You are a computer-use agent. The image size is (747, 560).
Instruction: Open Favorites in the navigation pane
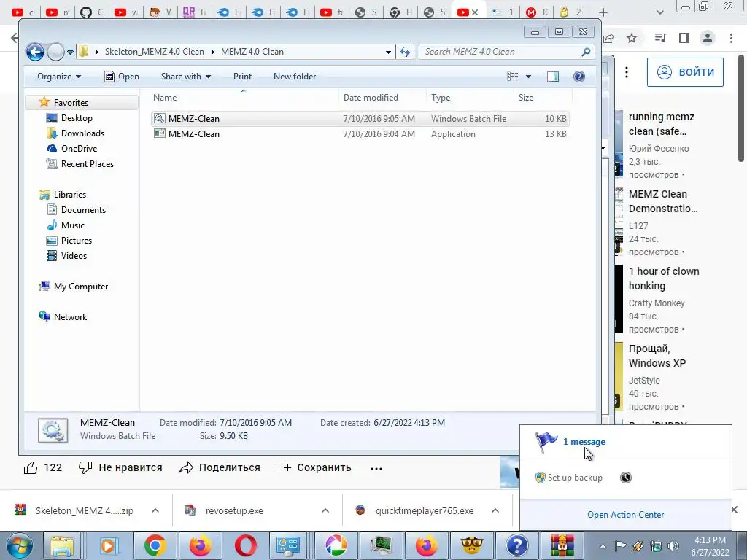point(71,102)
